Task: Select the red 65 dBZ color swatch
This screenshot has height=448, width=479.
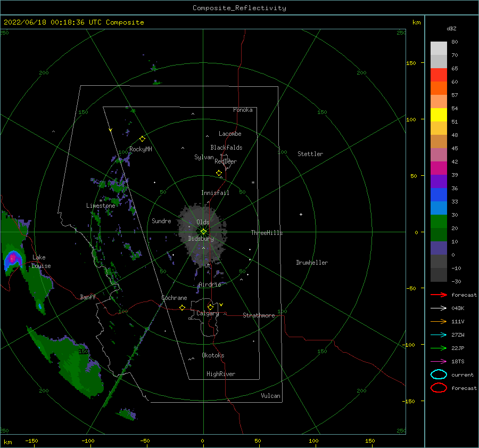Action: pos(439,75)
